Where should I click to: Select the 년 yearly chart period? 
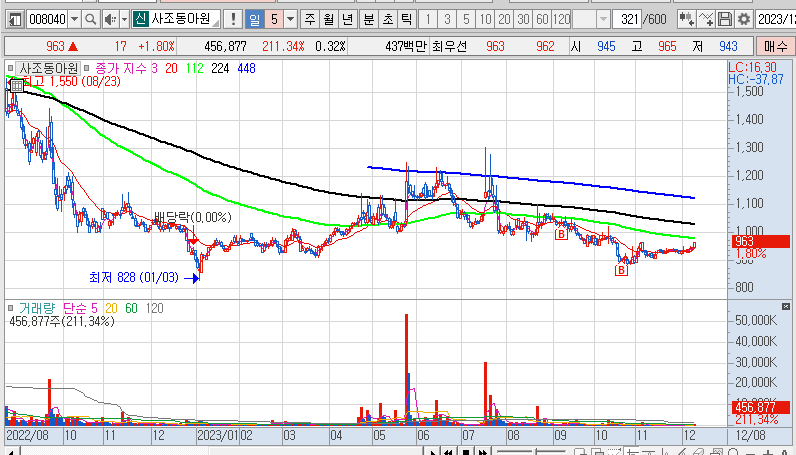point(347,20)
